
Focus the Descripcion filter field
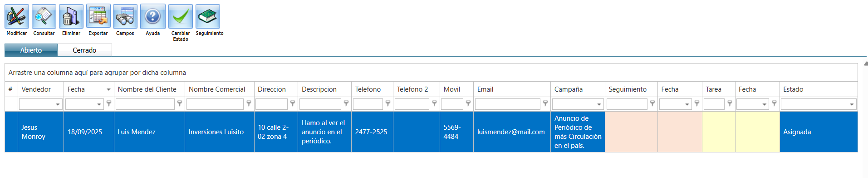(320, 104)
